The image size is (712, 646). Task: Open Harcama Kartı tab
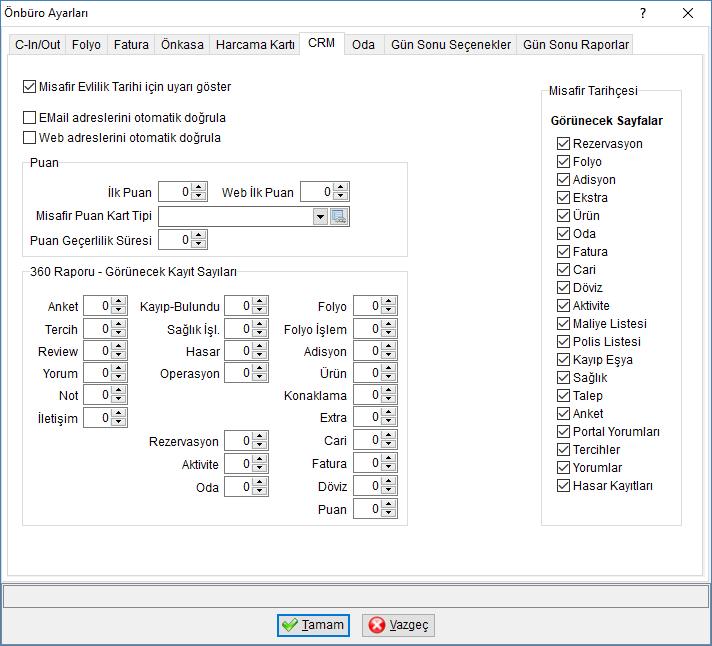tap(255, 44)
